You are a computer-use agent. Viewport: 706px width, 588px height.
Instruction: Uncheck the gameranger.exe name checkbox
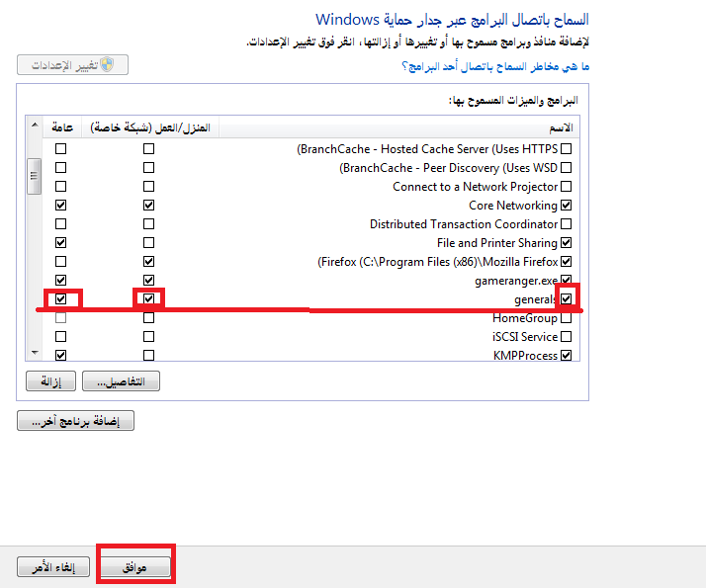point(567,280)
